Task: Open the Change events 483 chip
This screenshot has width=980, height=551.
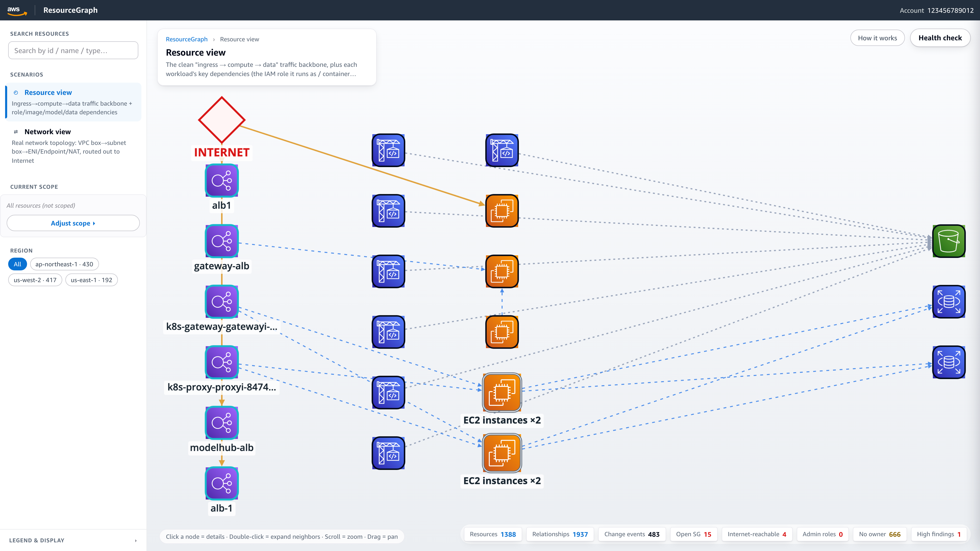Action: click(632, 534)
